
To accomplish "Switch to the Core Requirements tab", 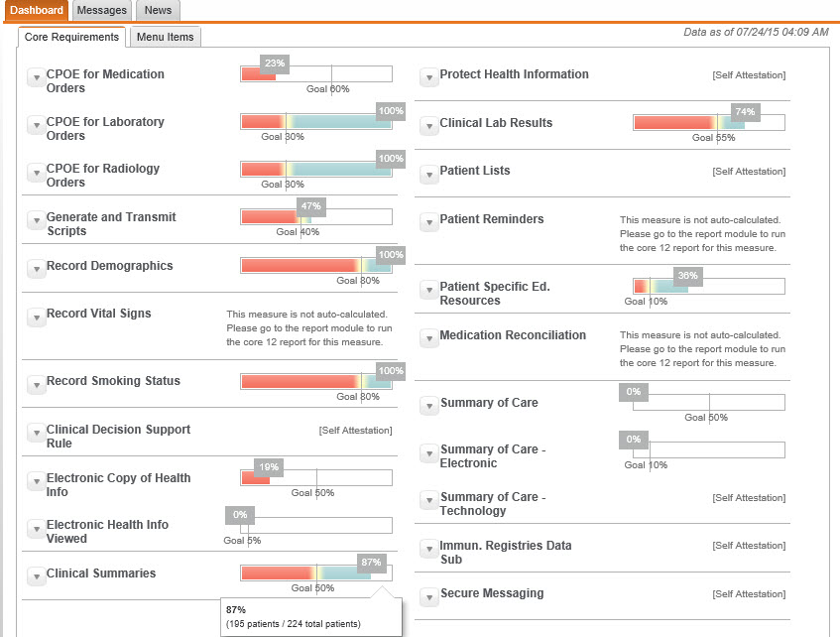I will tap(71, 37).
